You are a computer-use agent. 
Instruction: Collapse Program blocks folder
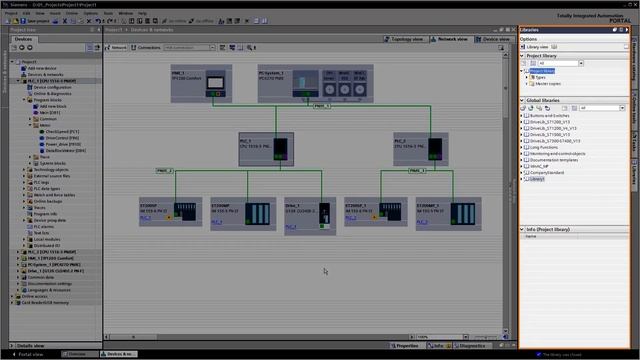[x=24, y=100]
